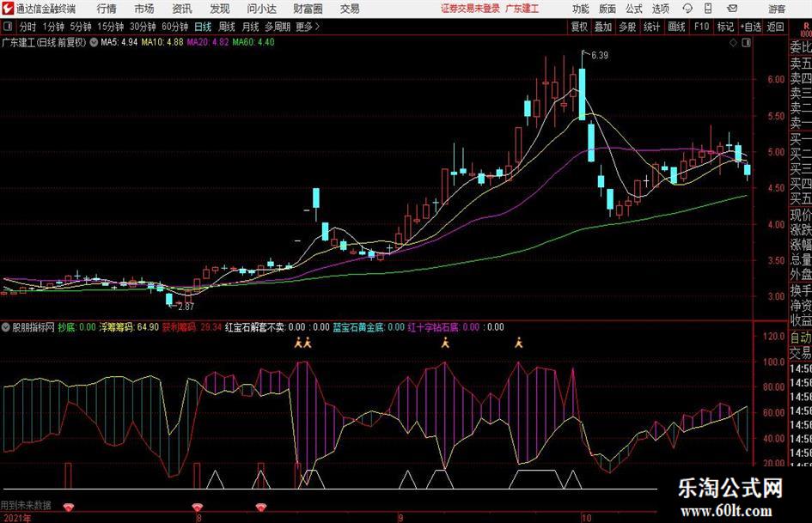Click the 用到未来数据 warning text
Screen dimensions: 812x523
click(x=26, y=505)
